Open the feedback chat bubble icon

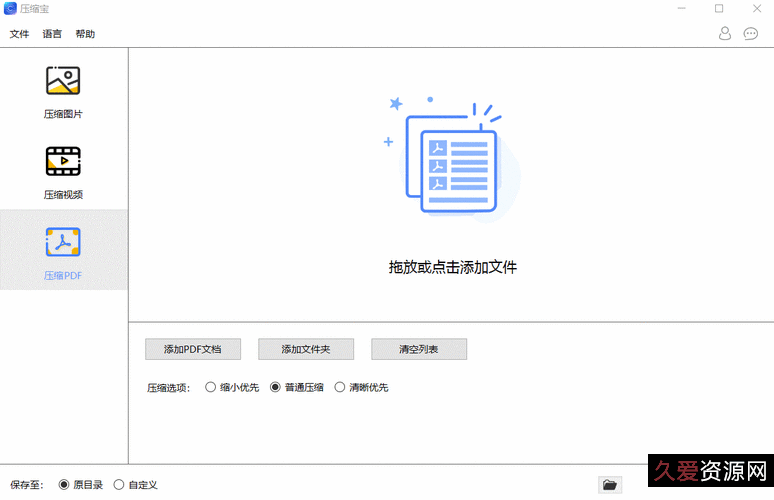click(x=751, y=34)
